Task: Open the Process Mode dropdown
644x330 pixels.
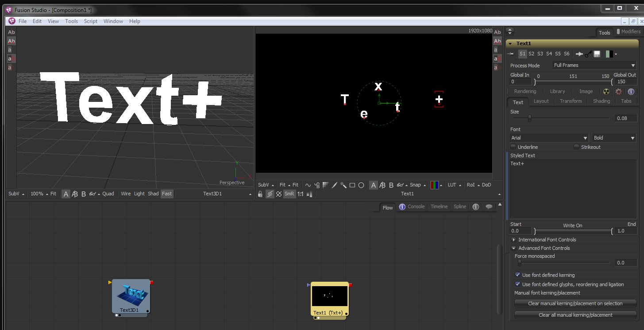Action: (594, 65)
